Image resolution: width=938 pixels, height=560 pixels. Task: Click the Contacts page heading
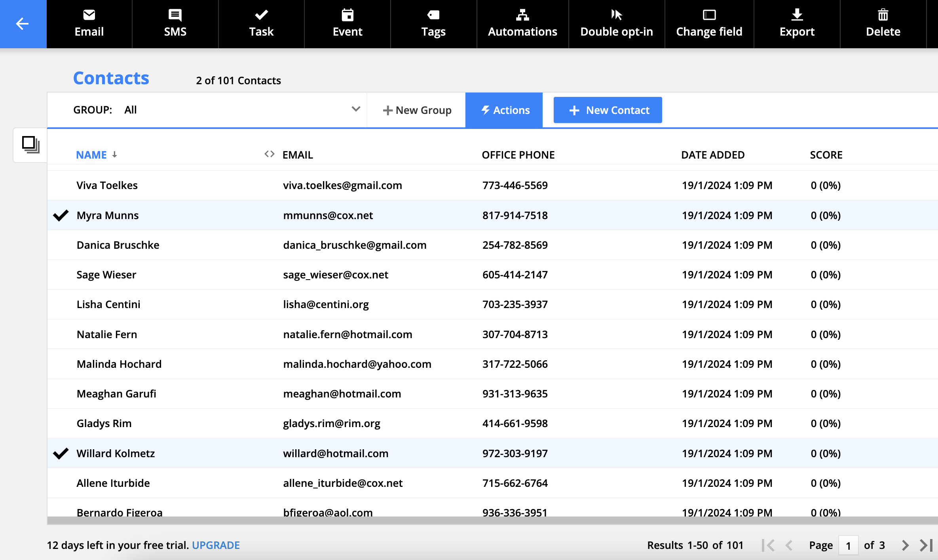click(111, 78)
